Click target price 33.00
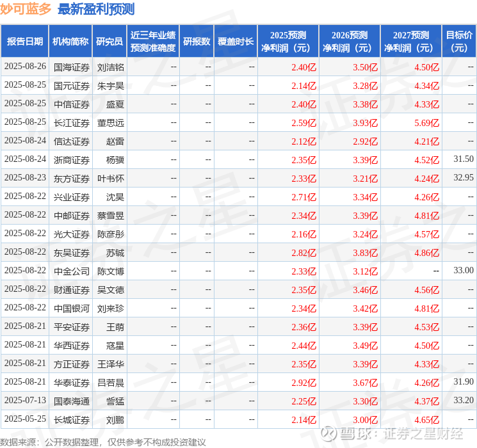 (x=464, y=270)
